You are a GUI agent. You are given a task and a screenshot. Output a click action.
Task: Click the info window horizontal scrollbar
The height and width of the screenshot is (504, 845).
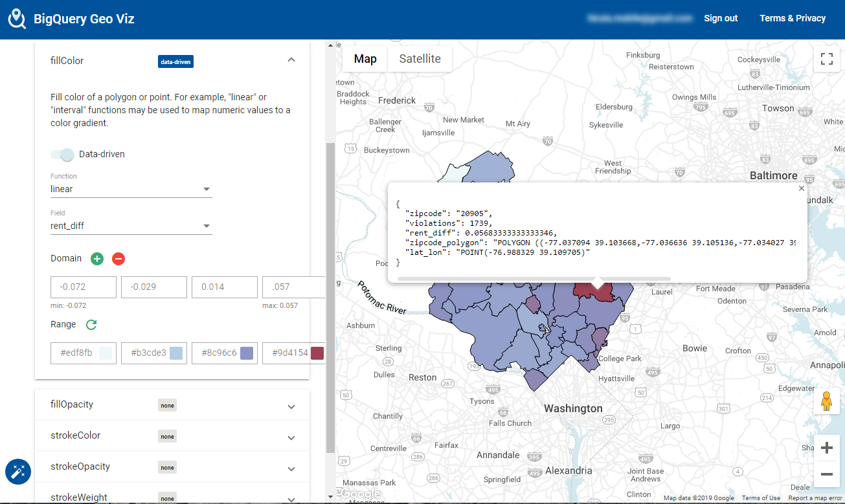click(534, 279)
